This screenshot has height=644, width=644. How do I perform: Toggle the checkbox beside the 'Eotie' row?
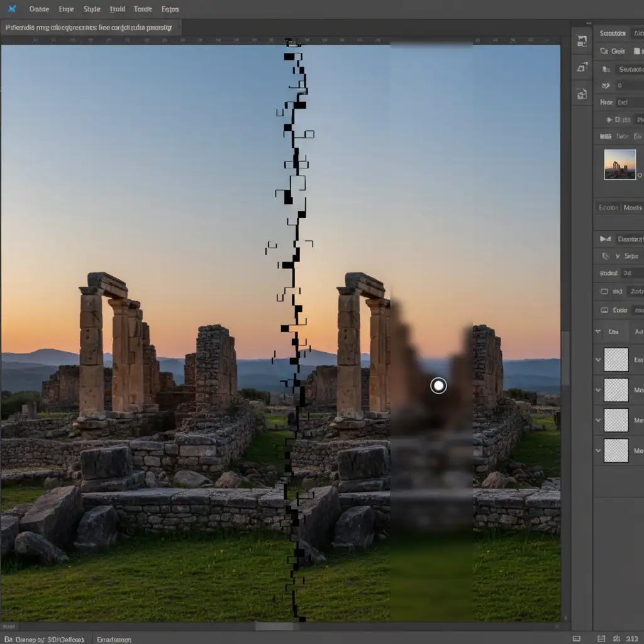pyautogui.click(x=604, y=310)
